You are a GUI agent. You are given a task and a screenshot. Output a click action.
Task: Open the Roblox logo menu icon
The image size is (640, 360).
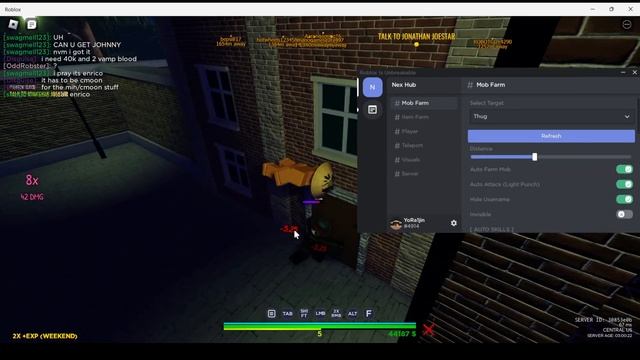point(13,24)
